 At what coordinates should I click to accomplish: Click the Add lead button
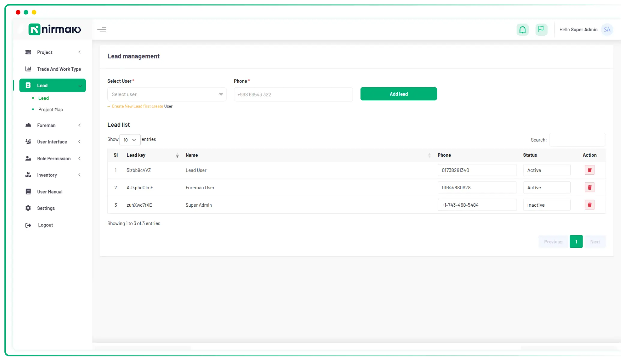click(398, 94)
